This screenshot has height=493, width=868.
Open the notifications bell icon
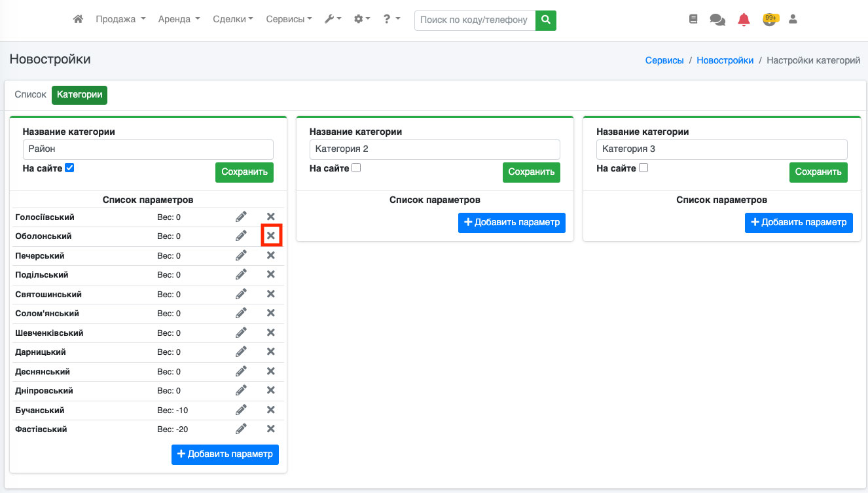pyautogui.click(x=744, y=20)
